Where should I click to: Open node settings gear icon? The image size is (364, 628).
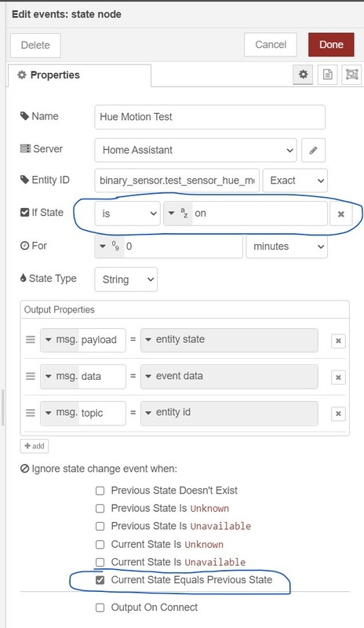(303, 75)
